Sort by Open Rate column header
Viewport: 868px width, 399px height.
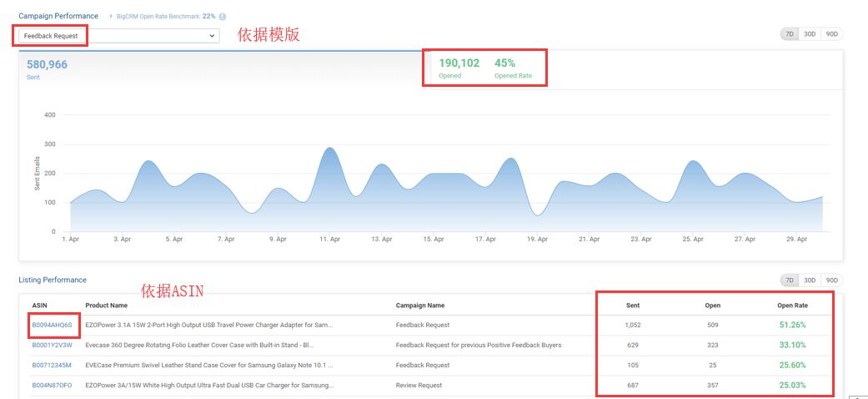pos(792,306)
